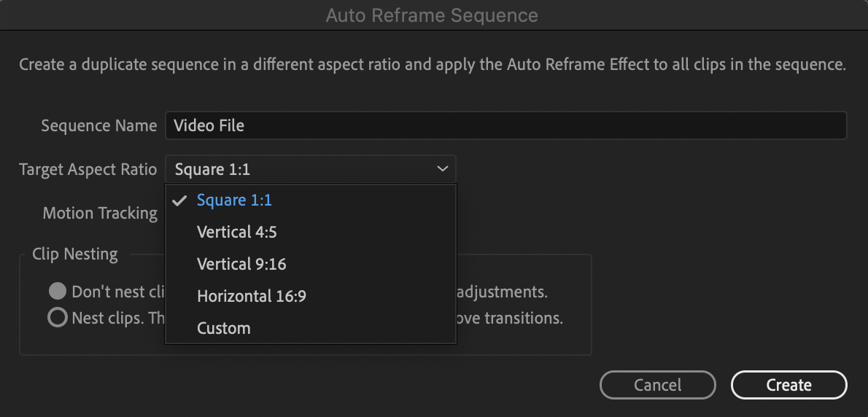Choose the Custom aspect ratio option
This screenshot has width=868, height=417.
tap(223, 328)
